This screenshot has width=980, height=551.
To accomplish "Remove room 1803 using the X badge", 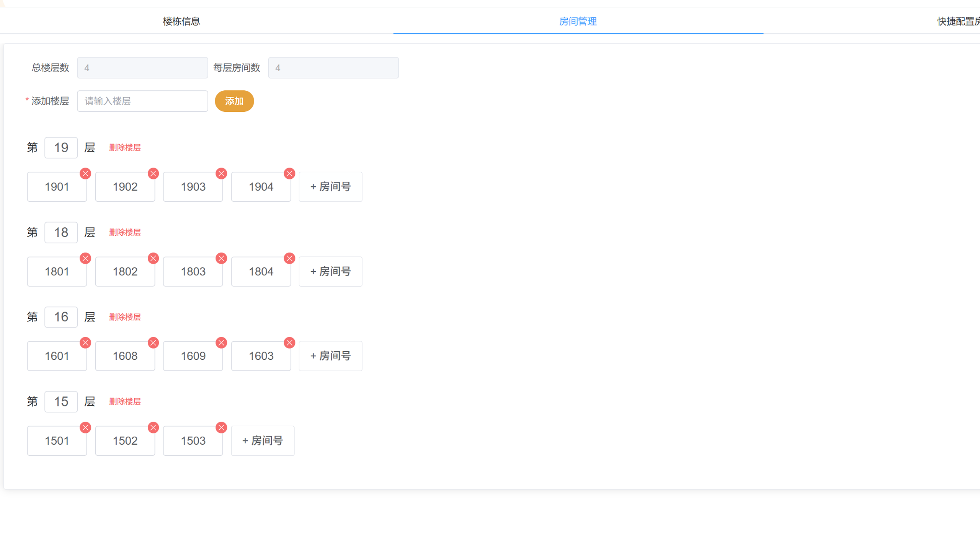I will coord(221,259).
